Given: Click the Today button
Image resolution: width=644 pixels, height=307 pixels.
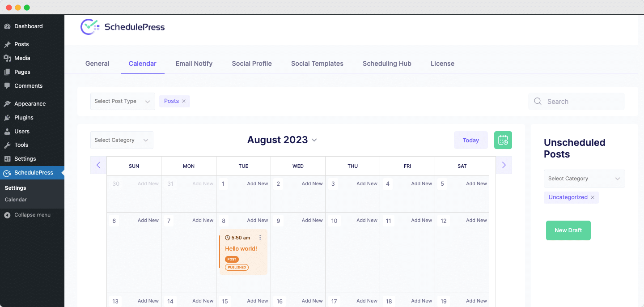Looking at the screenshot, I should coord(471,140).
